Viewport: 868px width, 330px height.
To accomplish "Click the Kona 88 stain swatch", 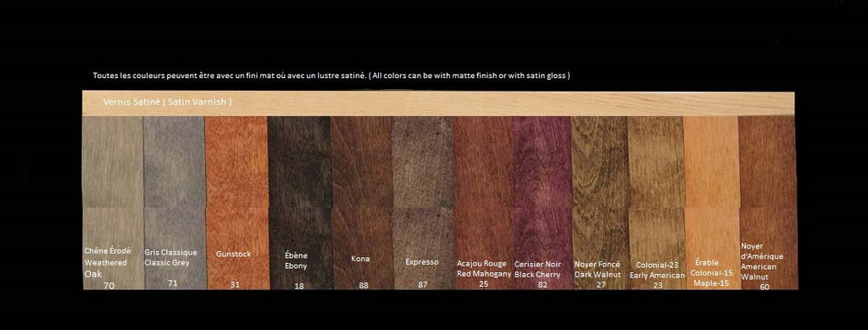I will (x=361, y=203).
